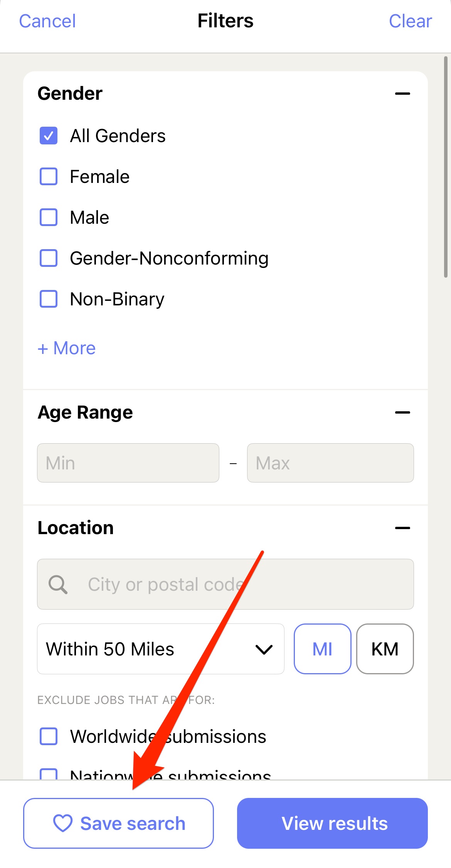
Task: Check the Worldwide submissions exclusion box
Action: click(x=49, y=736)
